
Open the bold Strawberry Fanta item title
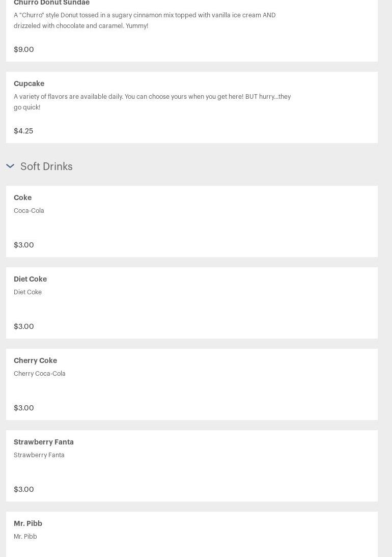44,442
